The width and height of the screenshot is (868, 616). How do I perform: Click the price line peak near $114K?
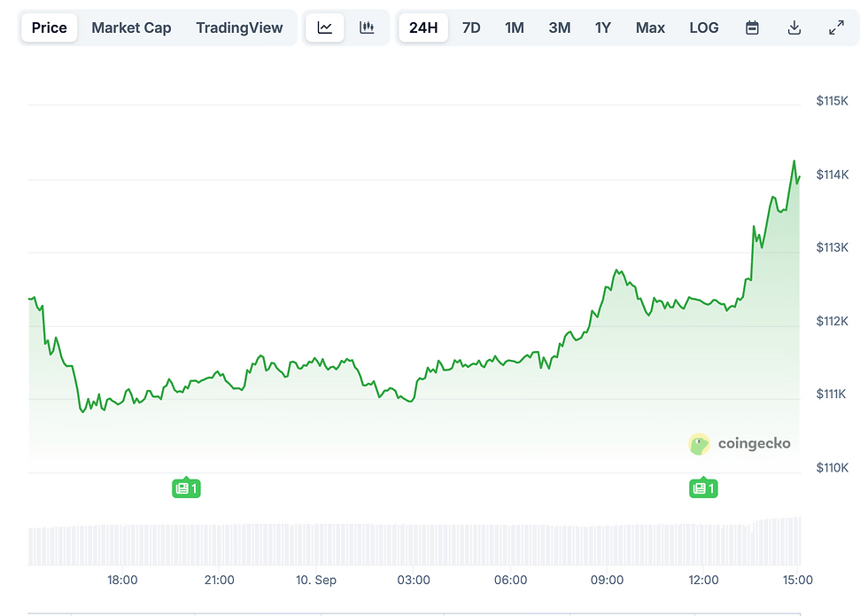coord(794,162)
